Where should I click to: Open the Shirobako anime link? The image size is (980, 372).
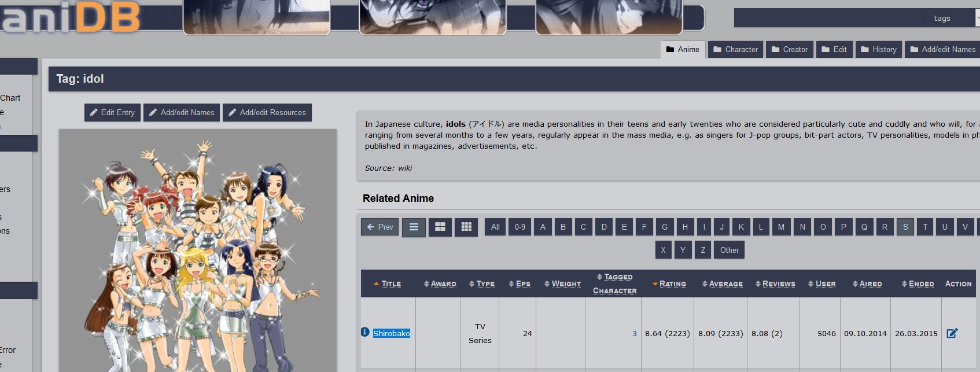pos(392,333)
